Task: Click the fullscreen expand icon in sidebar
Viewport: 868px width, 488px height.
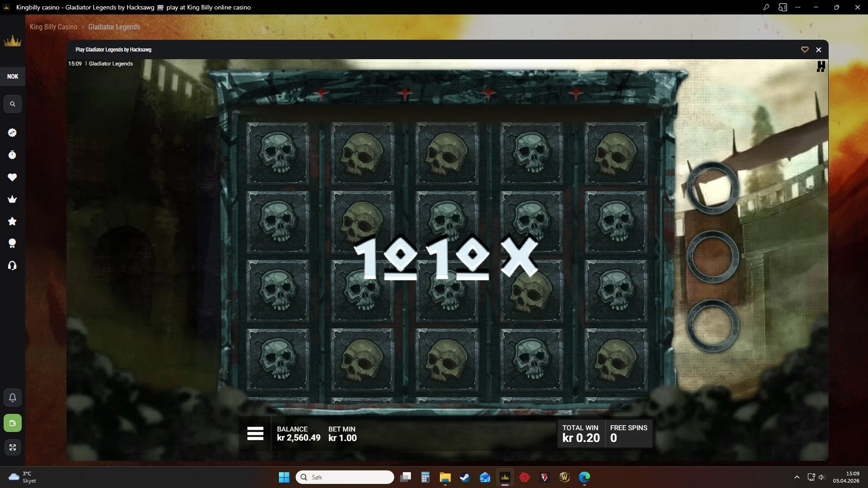Action: tap(13, 447)
